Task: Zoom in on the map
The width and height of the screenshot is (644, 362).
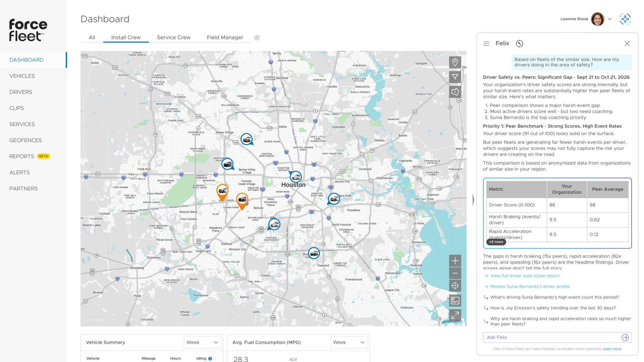Action: tap(455, 261)
